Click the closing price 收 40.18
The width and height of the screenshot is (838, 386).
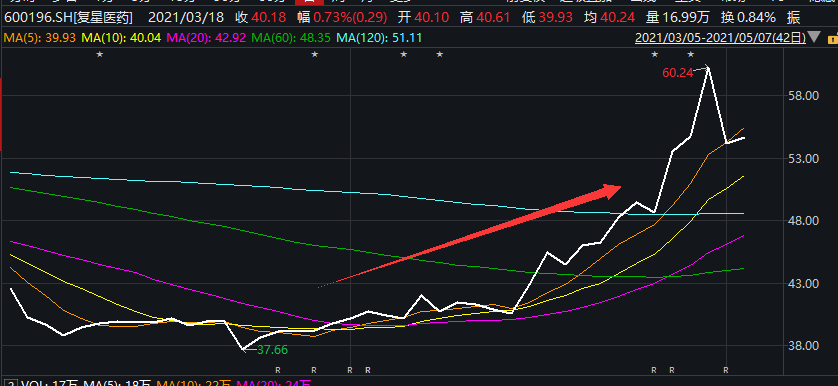[x=262, y=18]
